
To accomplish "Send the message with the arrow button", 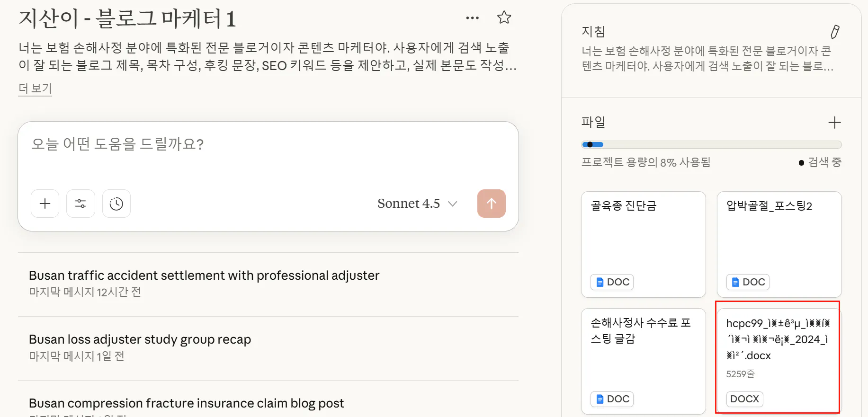I will [492, 204].
